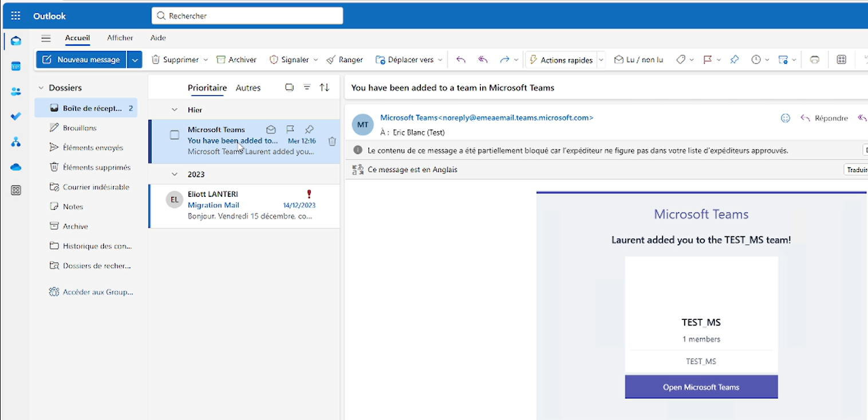Tick the checkbox beside Microsoft Teams message

pos(175,135)
